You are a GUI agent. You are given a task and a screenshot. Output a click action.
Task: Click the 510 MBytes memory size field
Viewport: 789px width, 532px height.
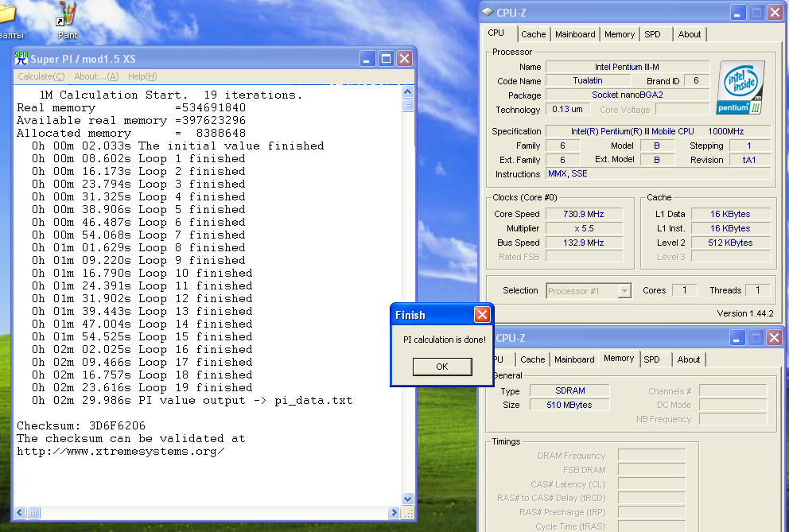coord(569,405)
